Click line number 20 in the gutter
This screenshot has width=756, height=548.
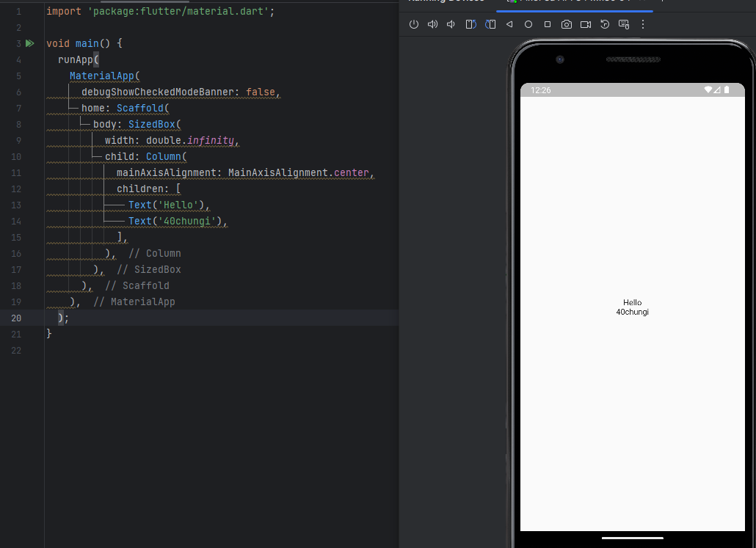coord(16,318)
